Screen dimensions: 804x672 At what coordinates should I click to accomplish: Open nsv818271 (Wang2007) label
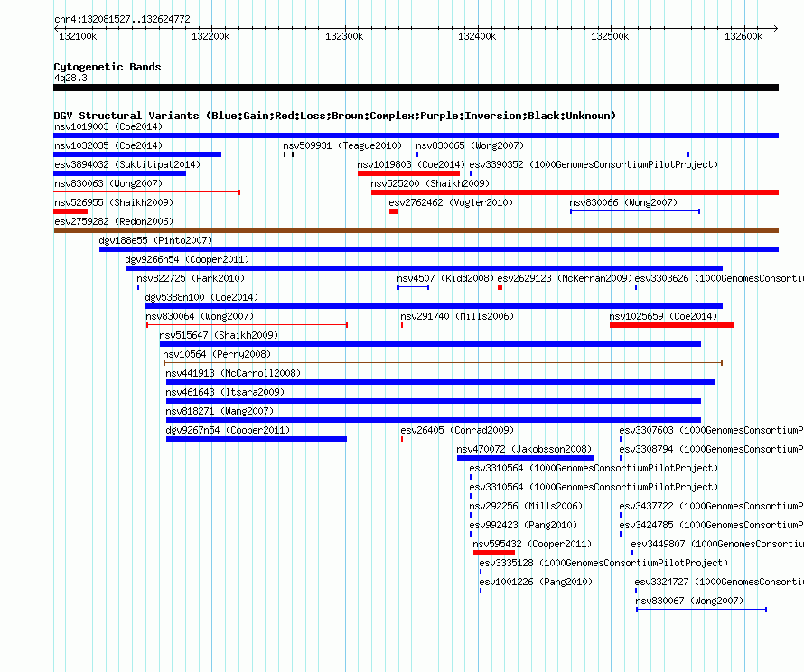[220, 411]
